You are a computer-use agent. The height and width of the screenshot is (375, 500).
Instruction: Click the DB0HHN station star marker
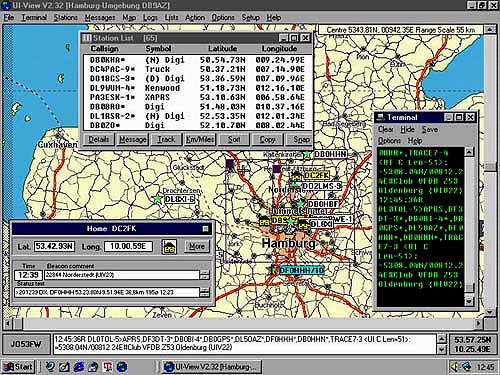click(x=307, y=154)
